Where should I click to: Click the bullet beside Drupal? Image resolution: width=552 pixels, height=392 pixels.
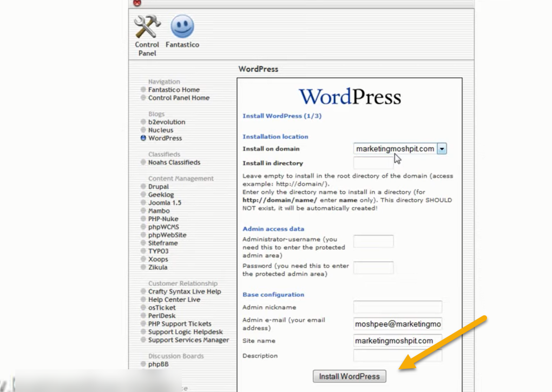[143, 187]
